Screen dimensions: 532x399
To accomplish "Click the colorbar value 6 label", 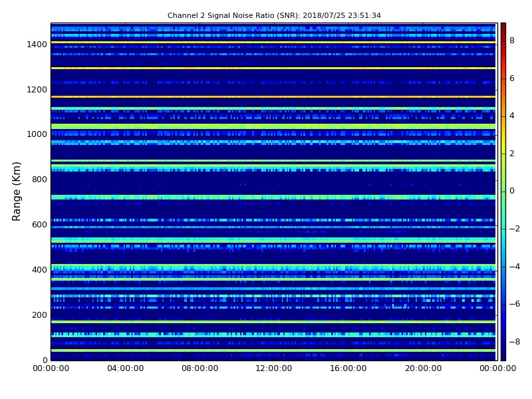I will (x=512, y=78).
